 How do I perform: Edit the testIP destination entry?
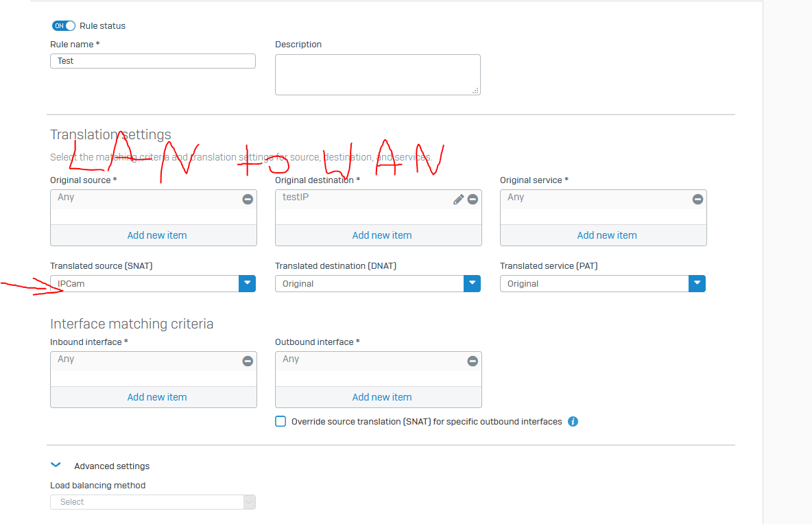(458, 200)
